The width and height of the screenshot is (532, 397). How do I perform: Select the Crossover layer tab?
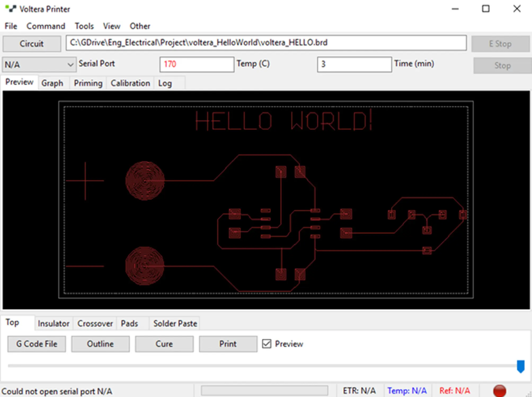(95, 323)
